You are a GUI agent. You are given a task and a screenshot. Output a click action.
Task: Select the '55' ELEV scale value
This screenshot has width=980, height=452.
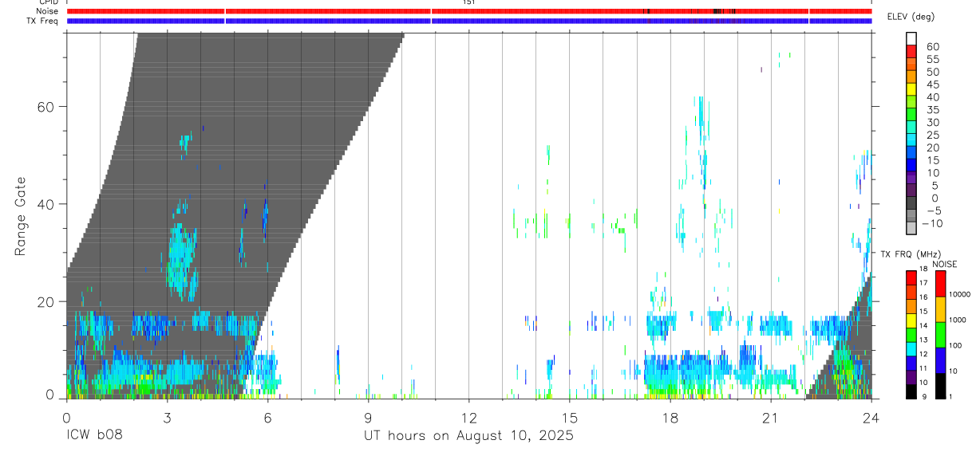click(x=932, y=60)
